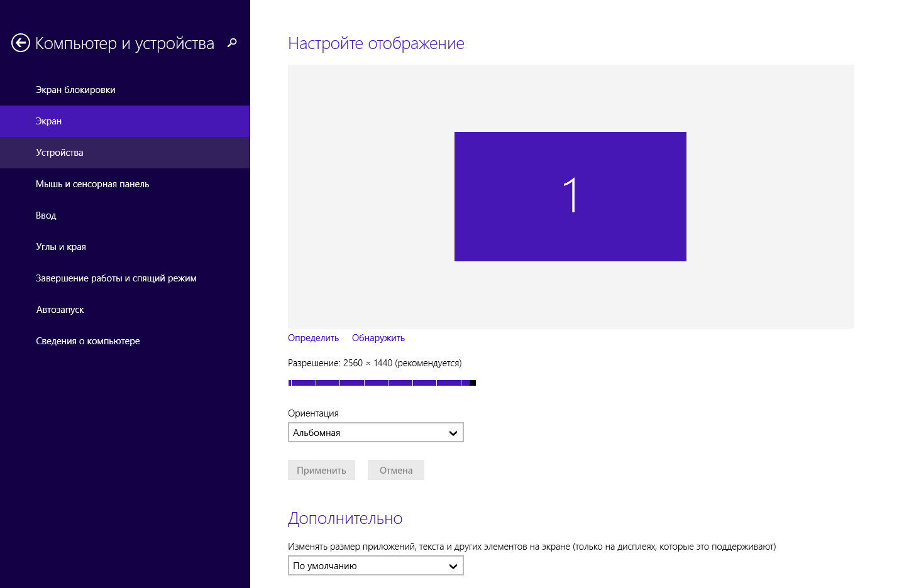This screenshot has width=909, height=588.
Task: Click the Определить link
Action: [x=313, y=338]
